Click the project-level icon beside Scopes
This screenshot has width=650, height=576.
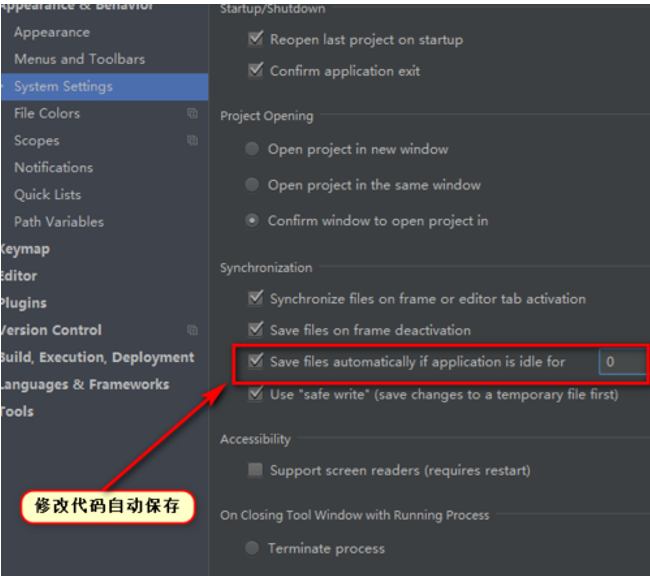192,140
